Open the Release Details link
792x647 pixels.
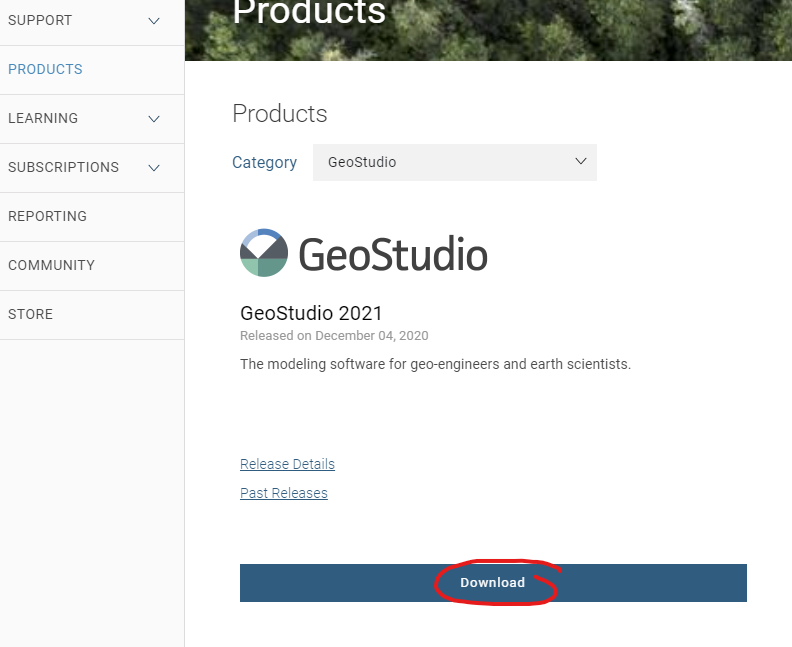[x=287, y=464]
